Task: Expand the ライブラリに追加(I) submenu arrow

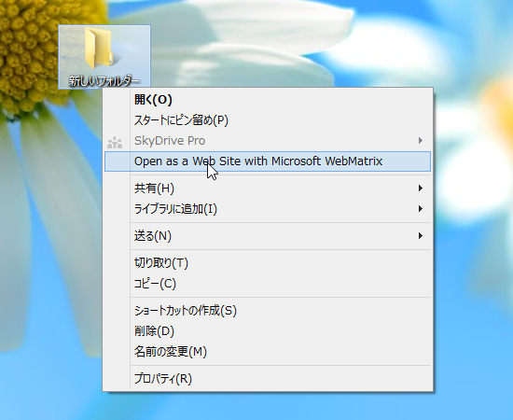Action: coord(421,209)
